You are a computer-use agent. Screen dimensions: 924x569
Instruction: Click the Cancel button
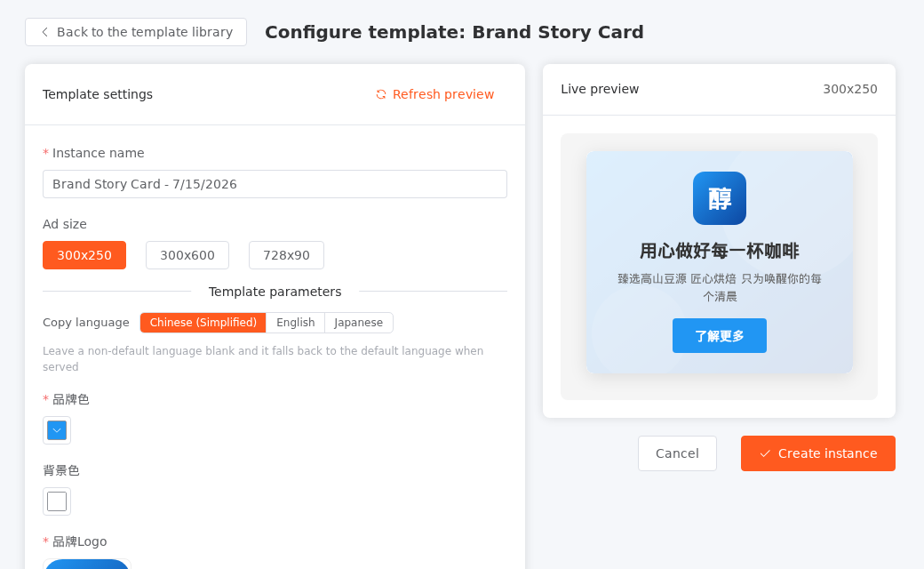[x=677, y=453]
